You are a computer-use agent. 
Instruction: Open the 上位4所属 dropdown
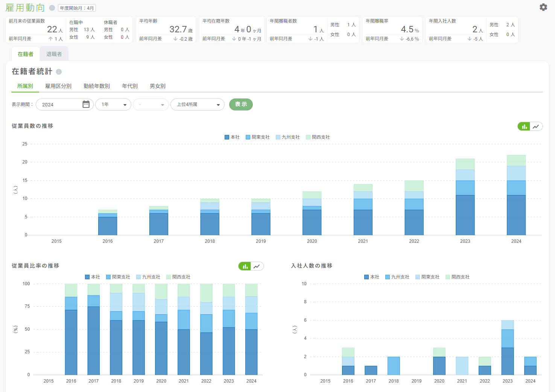tap(198, 104)
